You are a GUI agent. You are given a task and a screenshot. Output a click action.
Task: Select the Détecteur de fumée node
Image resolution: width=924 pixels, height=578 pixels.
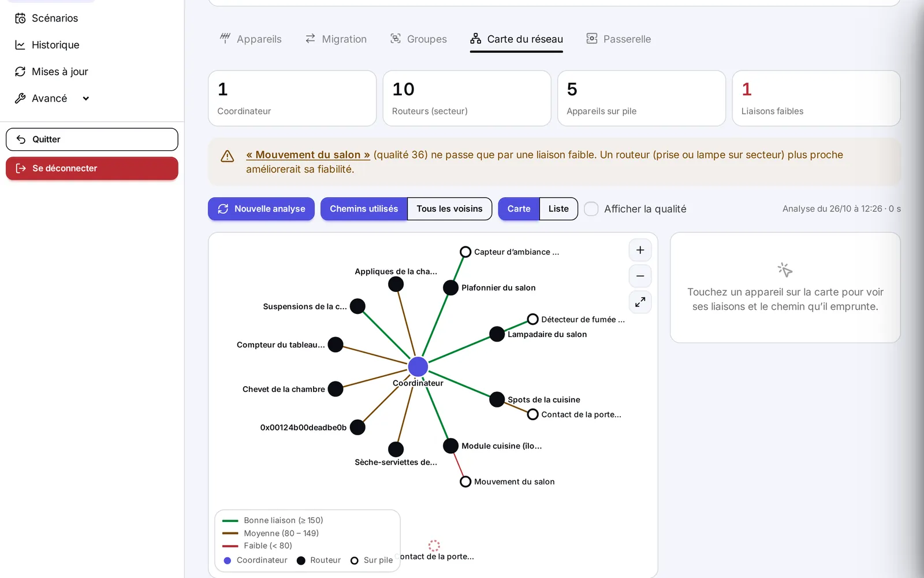pyautogui.click(x=532, y=320)
